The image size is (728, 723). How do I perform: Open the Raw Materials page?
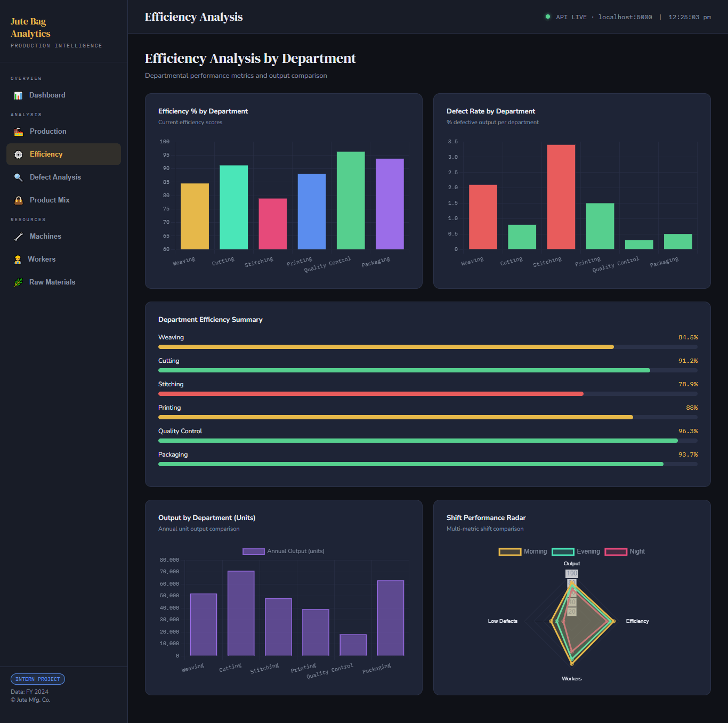(63, 282)
